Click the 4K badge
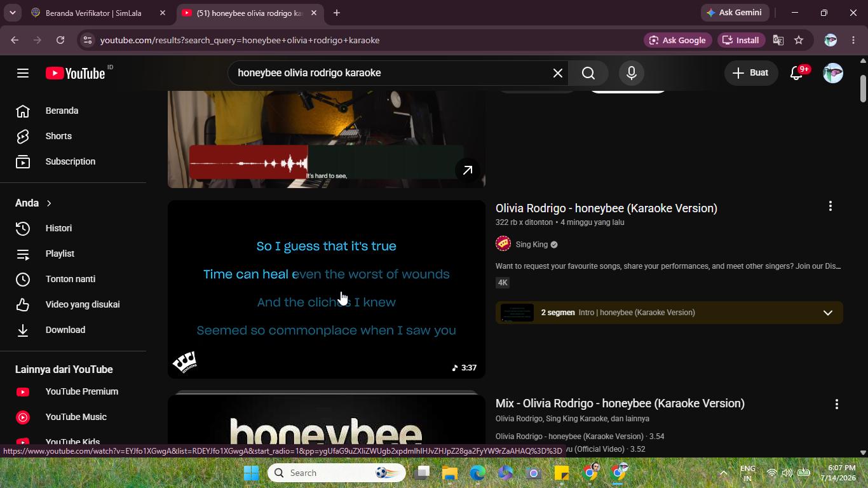Image resolution: width=868 pixels, height=488 pixels. tap(503, 283)
